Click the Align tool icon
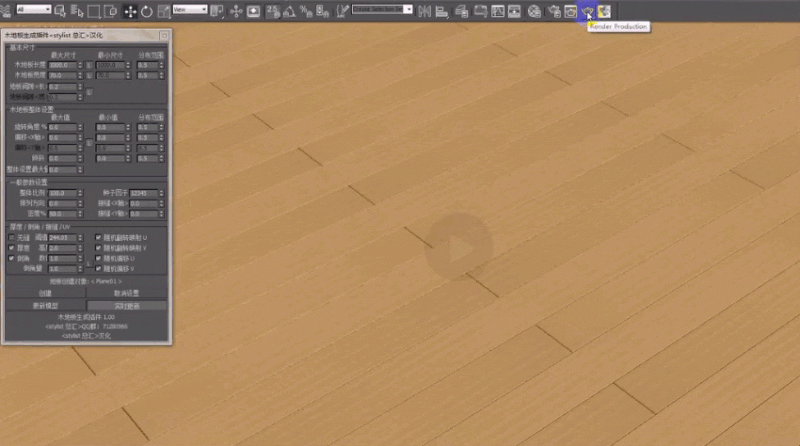The width and height of the screenshot is (800, 446). tap(442, 11)
